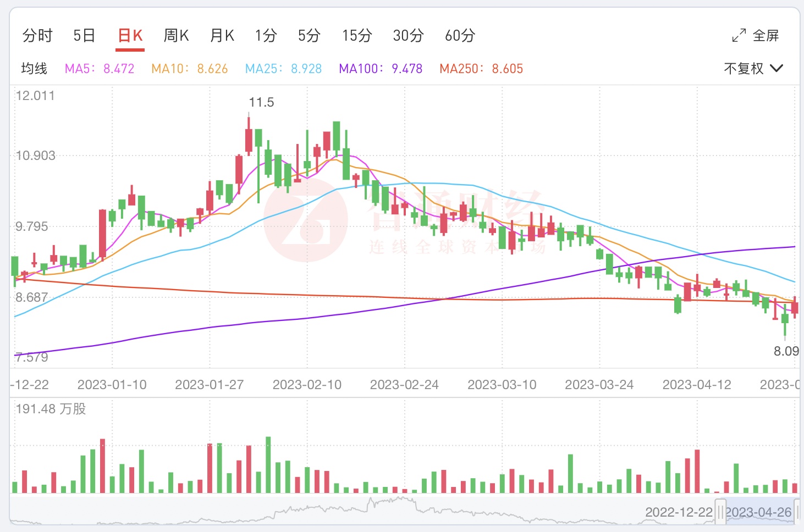
Task: Switch to the 分时 intraday tab
Action: click(x=37, y=36)
